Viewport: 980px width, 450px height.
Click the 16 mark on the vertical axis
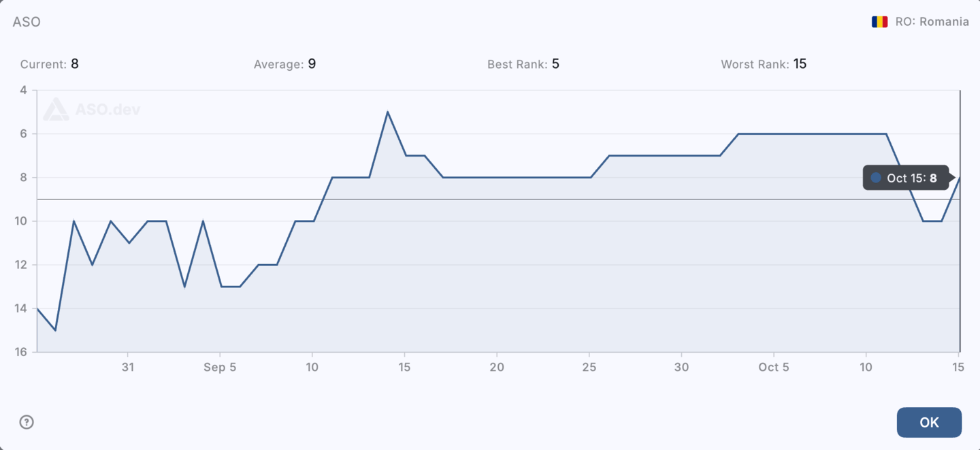click(22, 352)
